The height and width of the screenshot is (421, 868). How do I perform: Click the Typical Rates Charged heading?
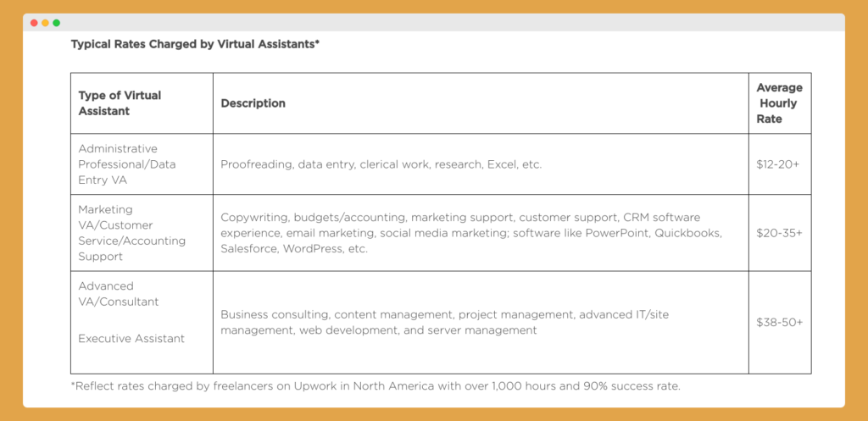point(196,44)
